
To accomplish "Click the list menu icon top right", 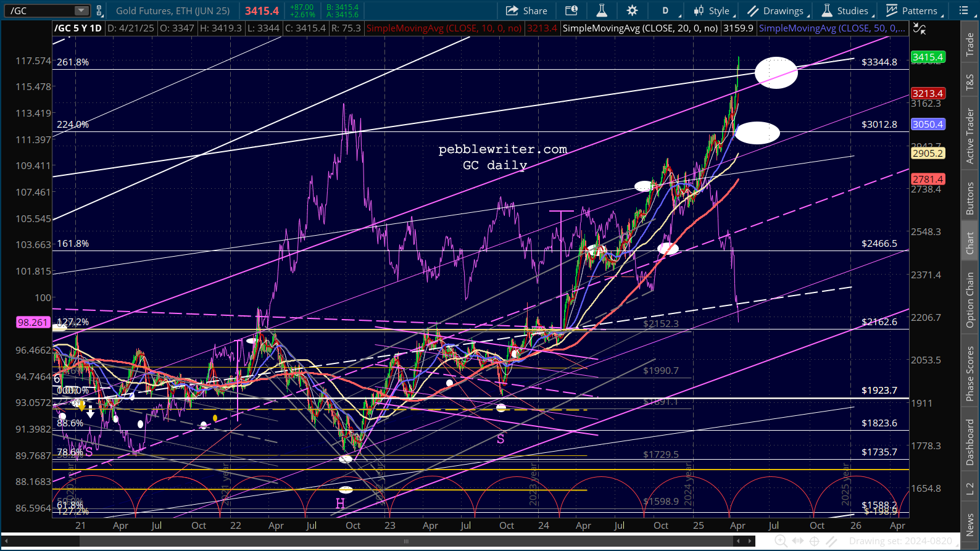I will (x=964, y=10).
